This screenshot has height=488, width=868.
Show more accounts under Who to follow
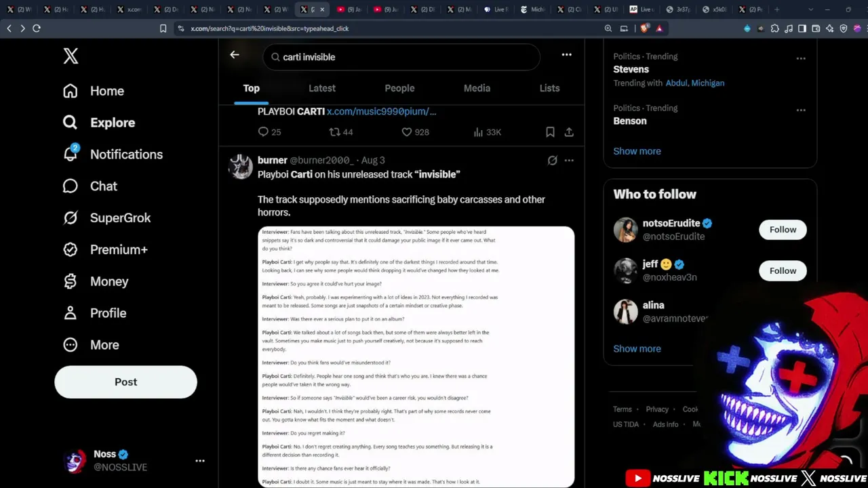click(637, 349)
